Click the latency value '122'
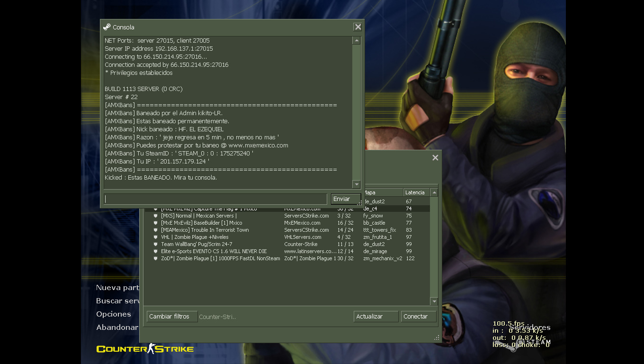 pos(410,258)
